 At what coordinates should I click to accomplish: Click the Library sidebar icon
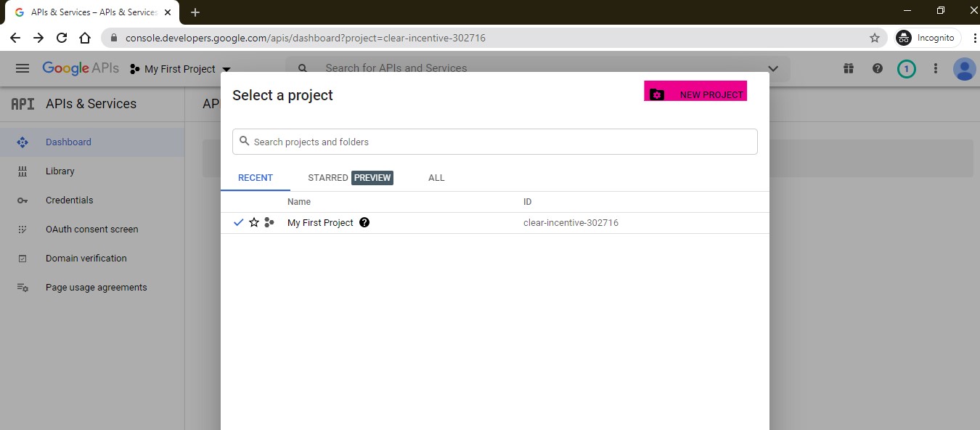[x=23, y=171]
